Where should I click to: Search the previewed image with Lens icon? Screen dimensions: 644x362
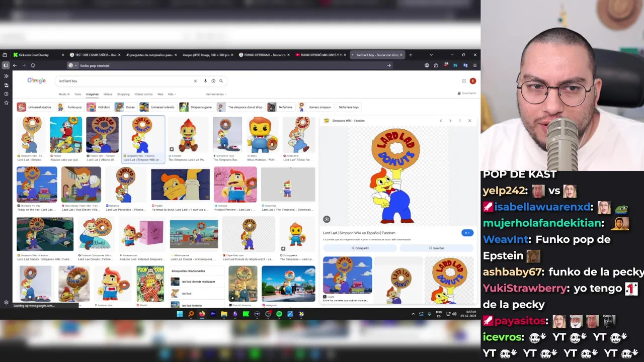pyautogui.click(x=327, y=219)
